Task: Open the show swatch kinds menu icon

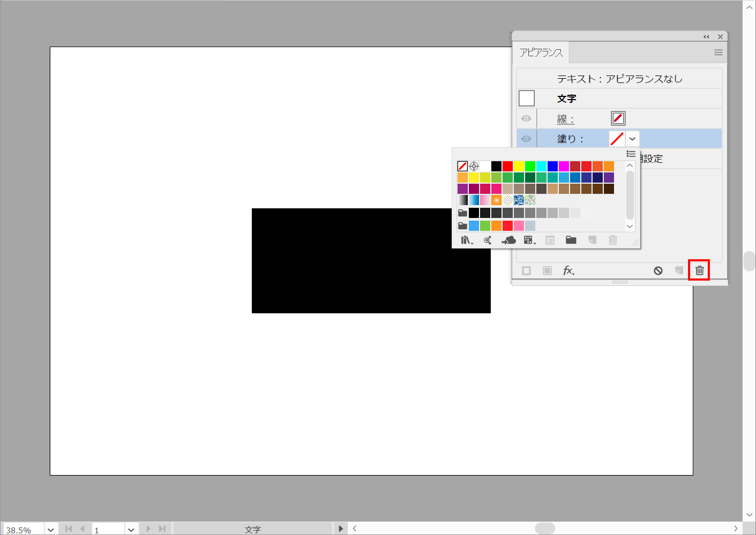Action: click(529, 240)
